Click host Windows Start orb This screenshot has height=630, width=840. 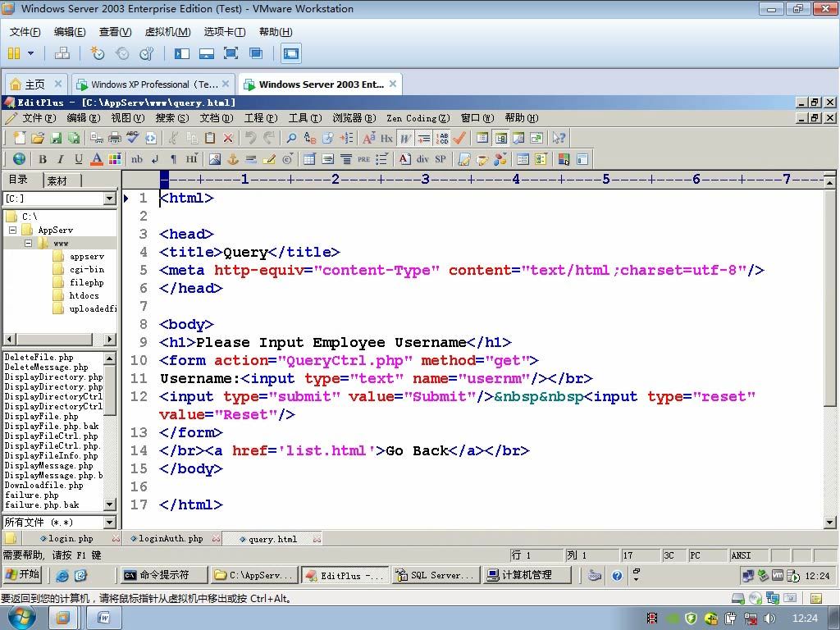tap(21, 619)
